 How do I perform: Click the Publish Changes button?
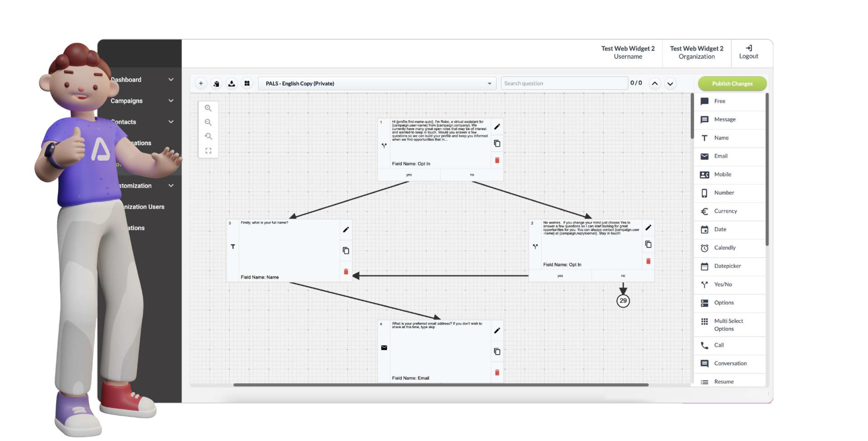[732, 84]
